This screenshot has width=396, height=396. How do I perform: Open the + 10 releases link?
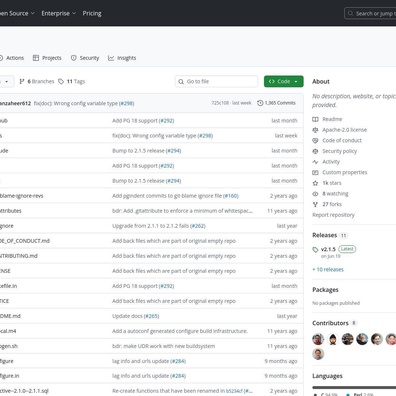pyautogui.click(x=328, y=269)
